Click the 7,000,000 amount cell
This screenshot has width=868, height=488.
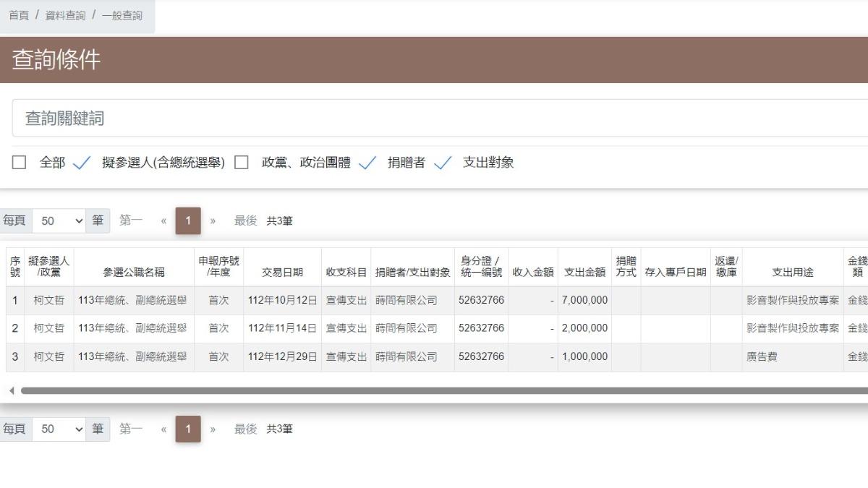pos(584,301)
